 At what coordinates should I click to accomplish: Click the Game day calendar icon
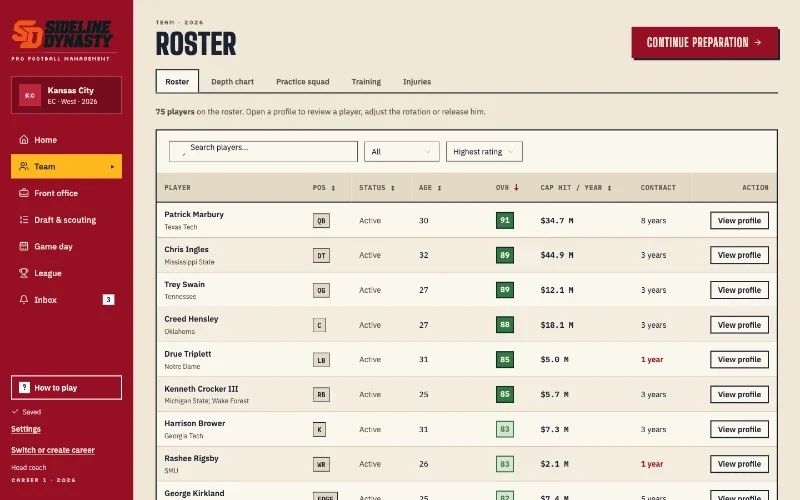tap(23, 246)
